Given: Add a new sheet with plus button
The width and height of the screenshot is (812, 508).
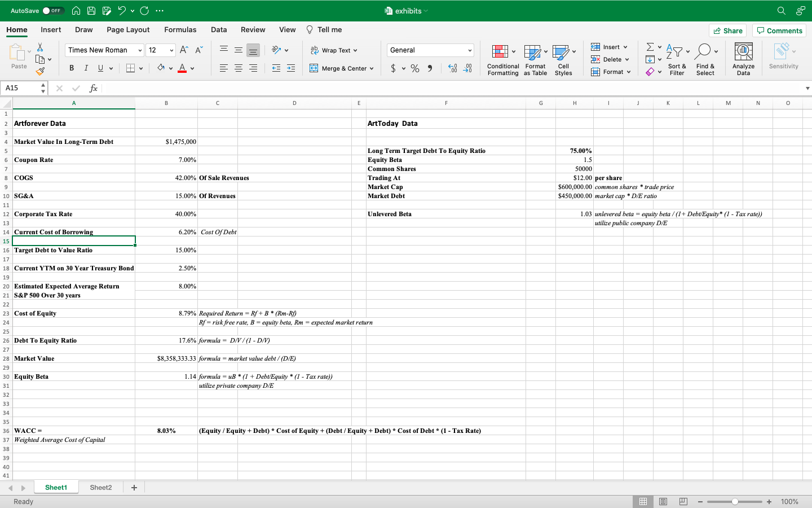Looking at the screenshot, I should click(x=134, y=488).
